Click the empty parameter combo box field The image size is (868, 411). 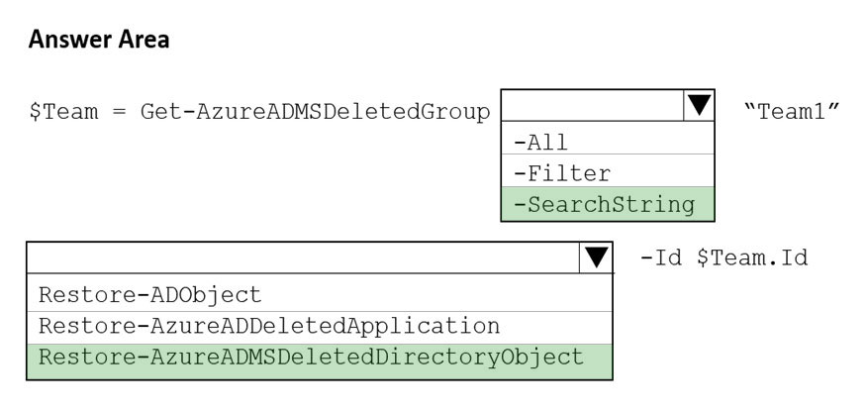(592, 105)
